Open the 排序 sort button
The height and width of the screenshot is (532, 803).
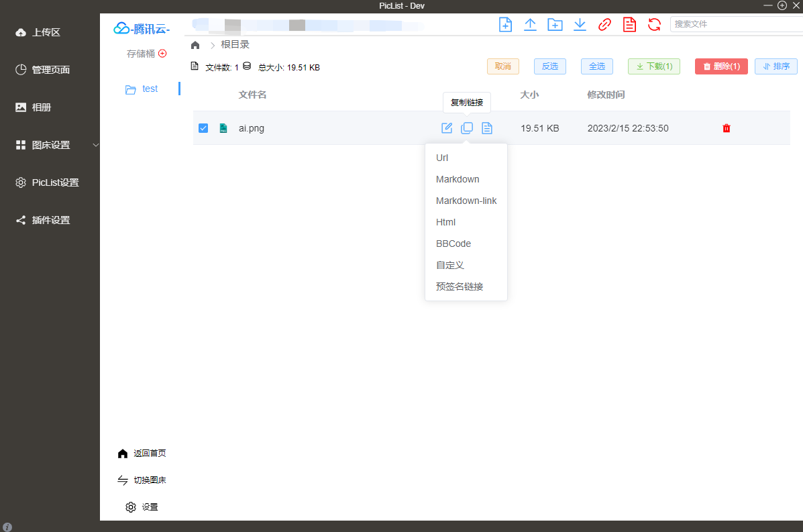(776, 66)
